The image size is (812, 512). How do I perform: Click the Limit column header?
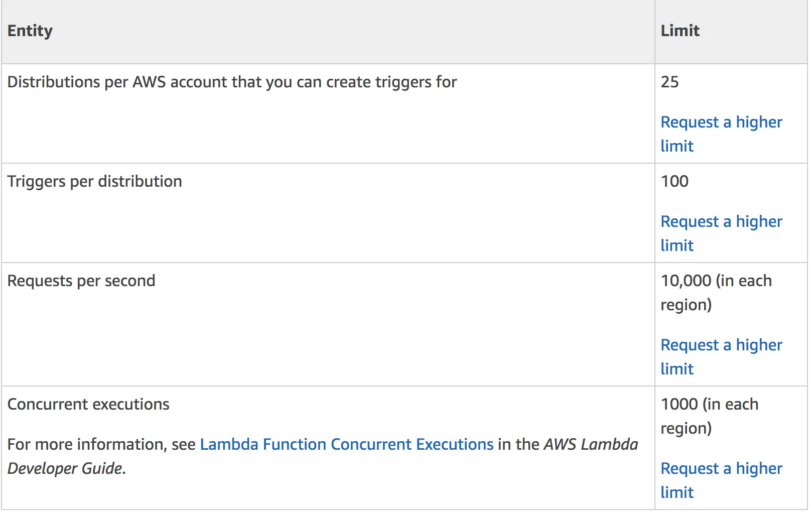680,31
